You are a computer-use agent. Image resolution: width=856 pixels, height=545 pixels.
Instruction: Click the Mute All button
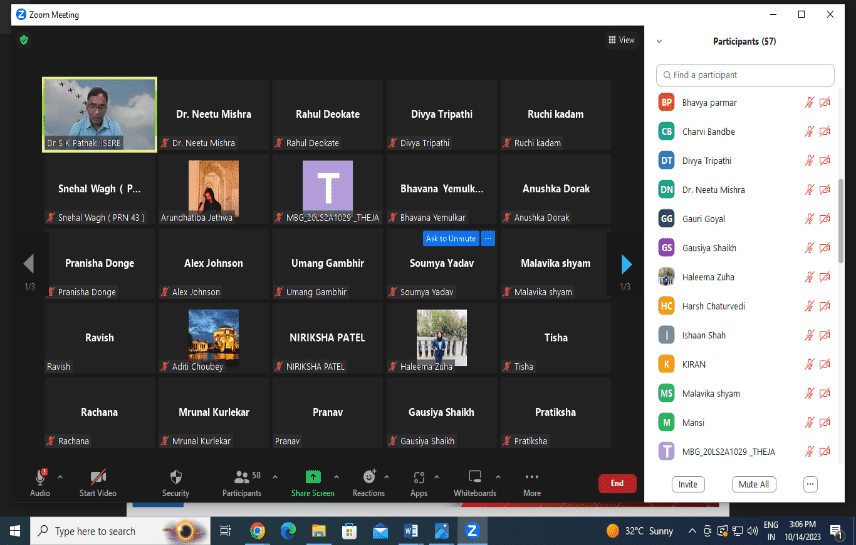(x=753, y=484)
